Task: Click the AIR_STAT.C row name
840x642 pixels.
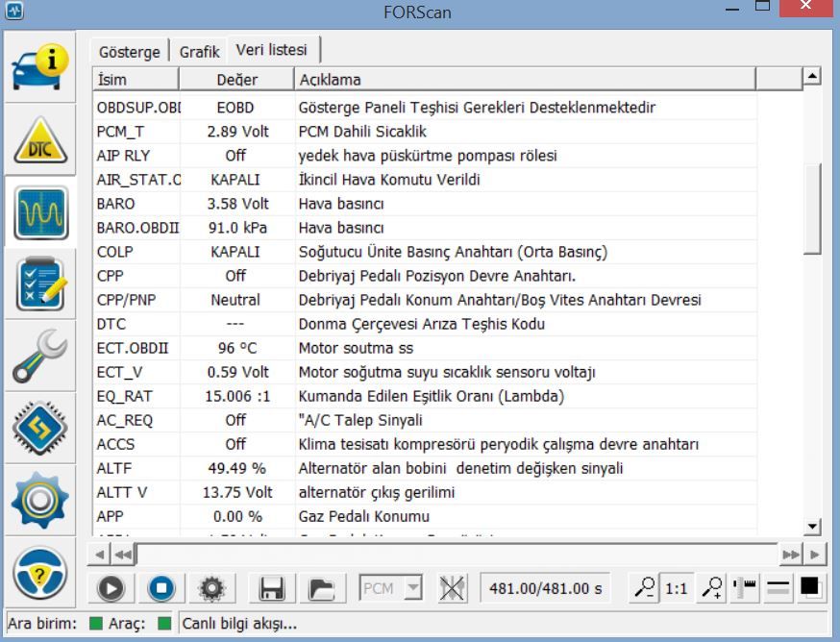Action: click(138, 180)
